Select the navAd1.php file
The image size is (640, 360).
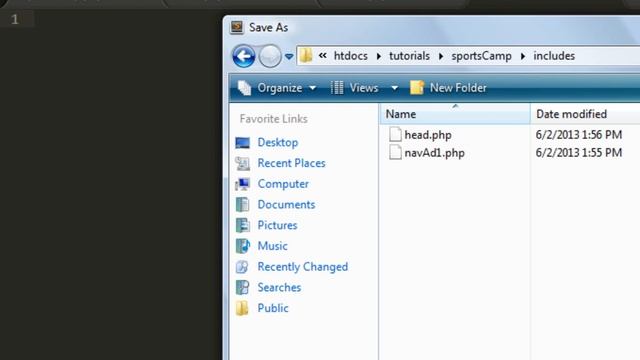click(x=434, y=153)
